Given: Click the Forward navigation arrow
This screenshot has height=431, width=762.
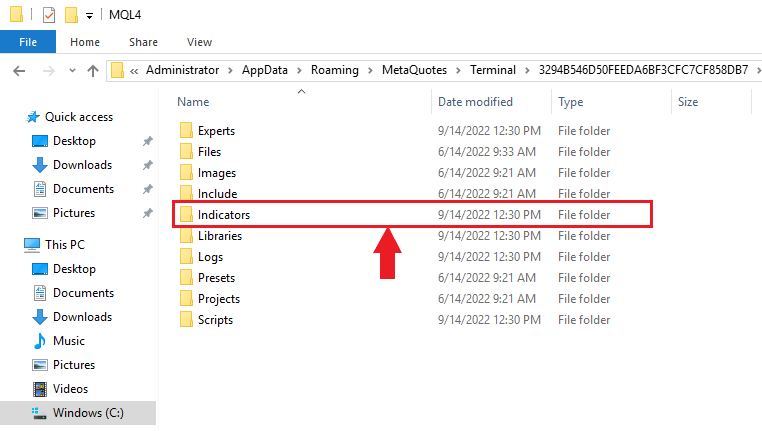Looking at the screenshot, I should pyautogui.click(x=49, y=71).
